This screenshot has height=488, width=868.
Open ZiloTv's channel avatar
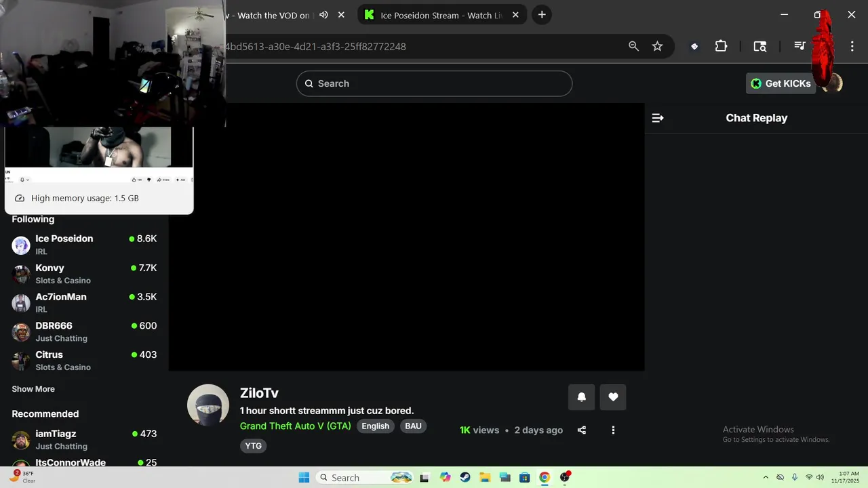(x=208, y=405)
